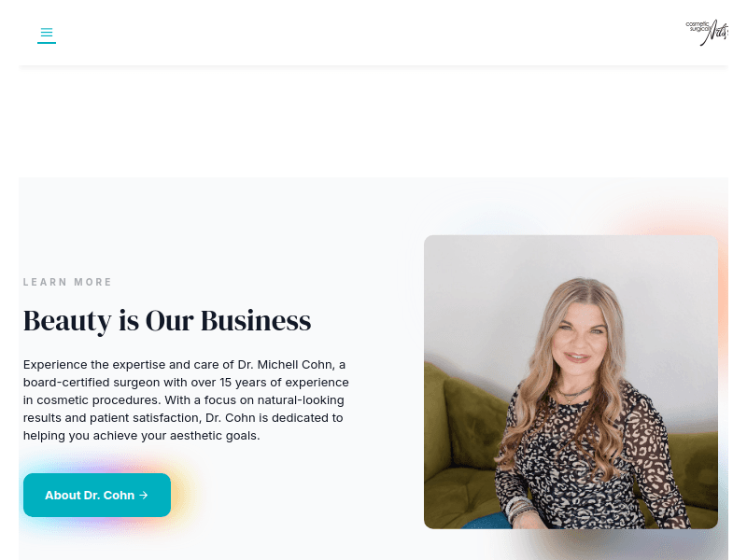747x560 pixels.
Task: Select the LEARN MORE label
Action: pos(67,282)
